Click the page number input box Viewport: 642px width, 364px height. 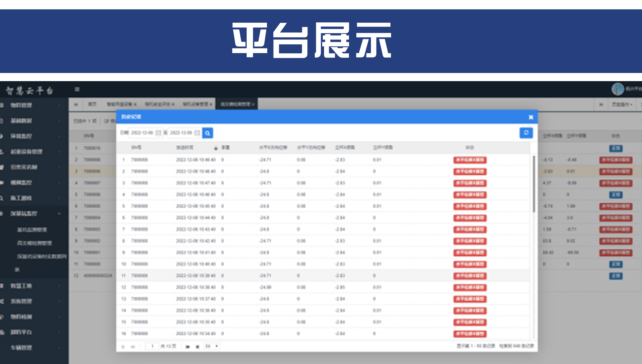pos(152,346)
